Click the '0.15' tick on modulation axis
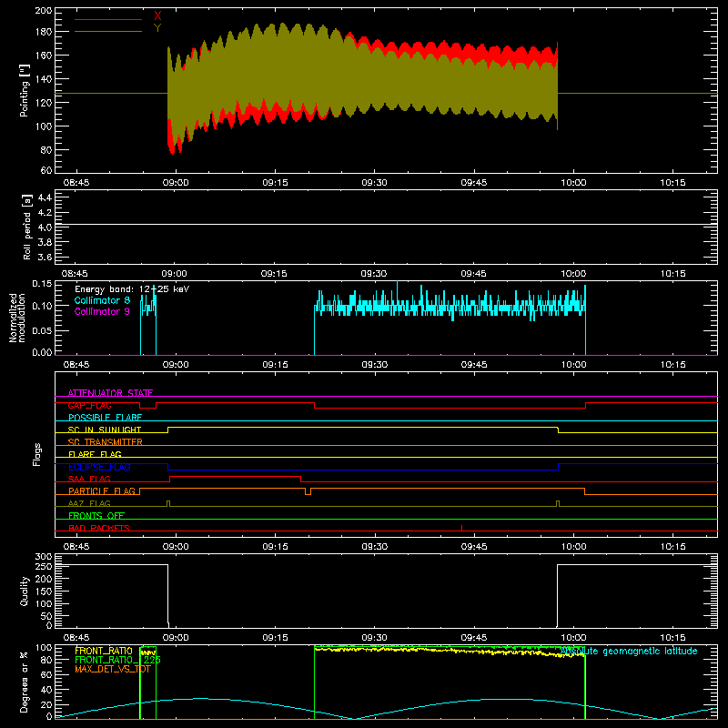Screen dimensions: 728x728 tap(42, 283)
